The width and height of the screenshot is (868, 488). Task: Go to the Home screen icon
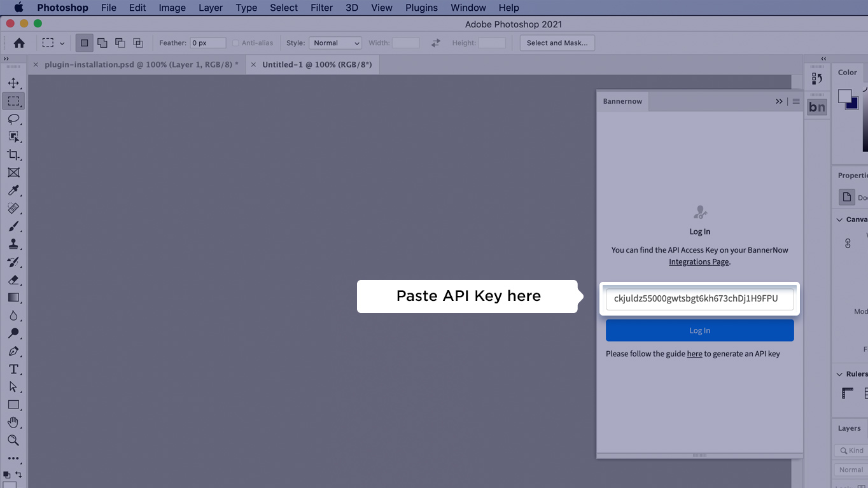[x=19, y=43]
